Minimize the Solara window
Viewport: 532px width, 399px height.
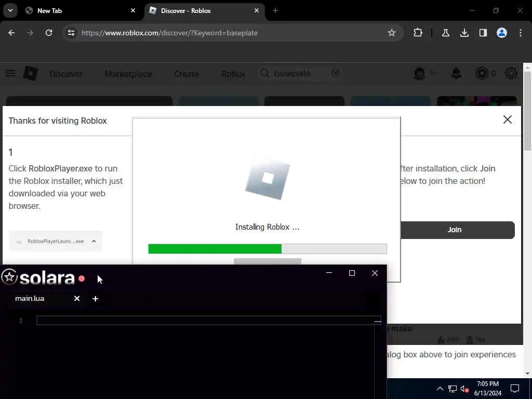(329, 273)
